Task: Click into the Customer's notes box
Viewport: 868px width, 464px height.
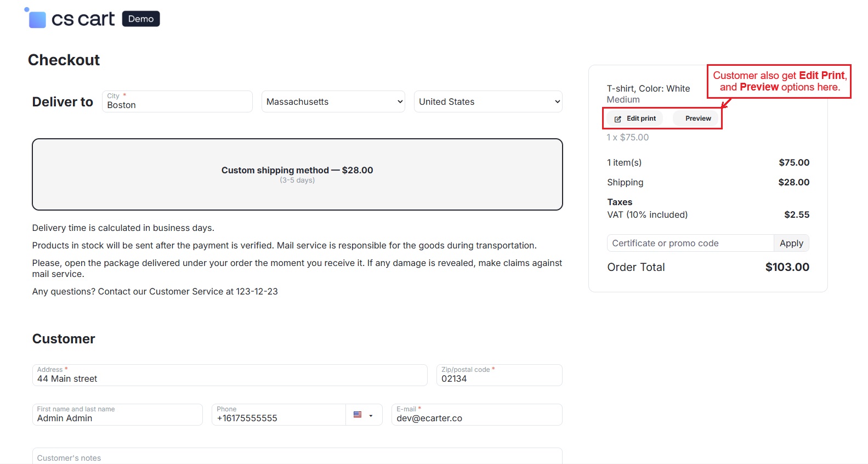Action: (x=297, y=457)
